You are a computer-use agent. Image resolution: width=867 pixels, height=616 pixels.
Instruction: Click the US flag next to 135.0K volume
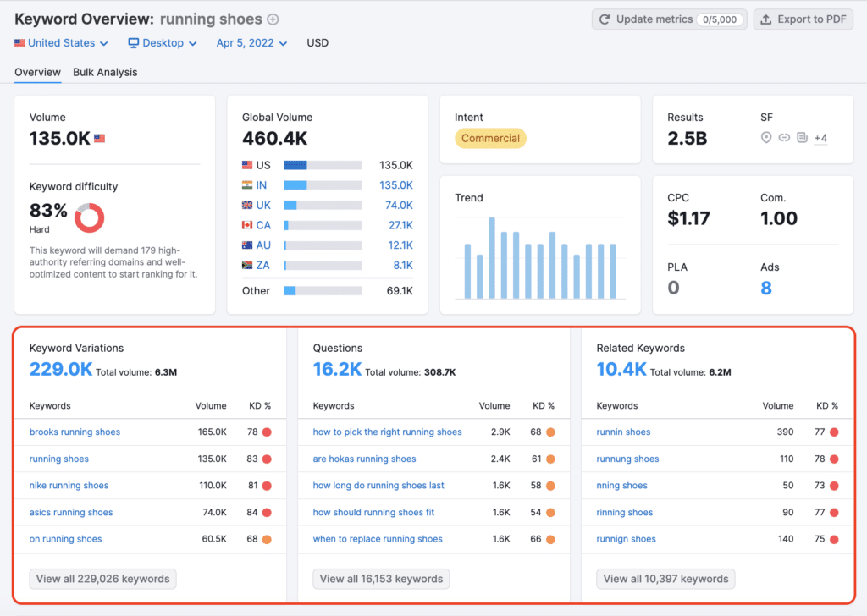tap(99, 139)
